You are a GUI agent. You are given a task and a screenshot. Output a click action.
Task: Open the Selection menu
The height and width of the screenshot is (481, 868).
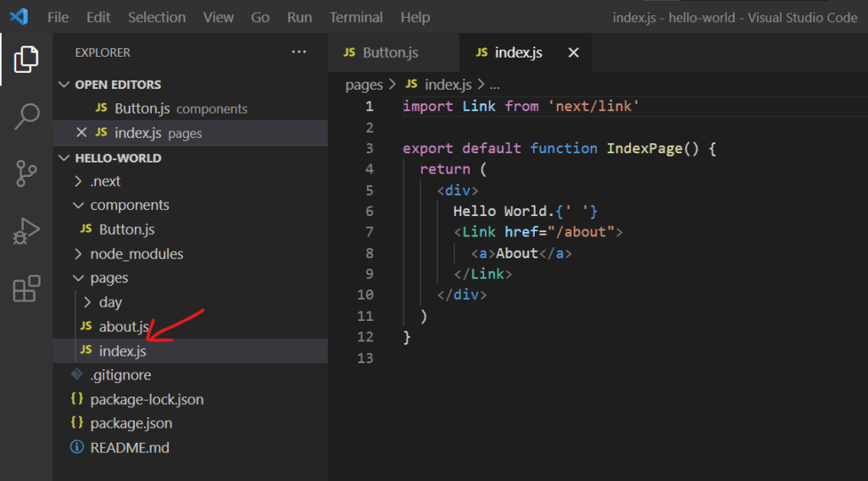coord(157,17)
